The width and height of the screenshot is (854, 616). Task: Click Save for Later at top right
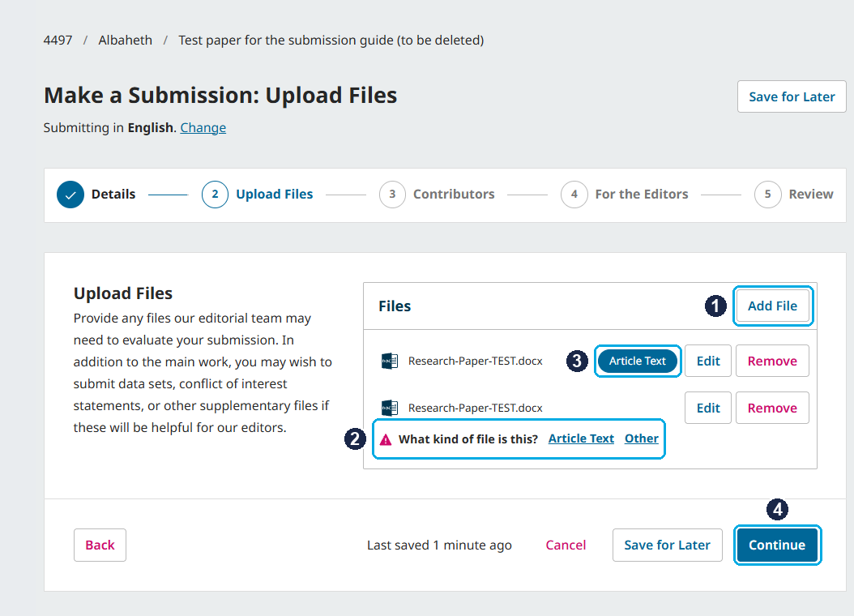pos(792,97)
